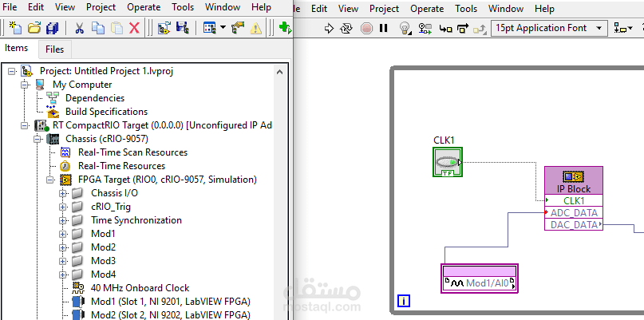The height and width of the screenshot is (320, 644).
Task: Click yellow warning triangle icon
Action: (x=255, y=28)
